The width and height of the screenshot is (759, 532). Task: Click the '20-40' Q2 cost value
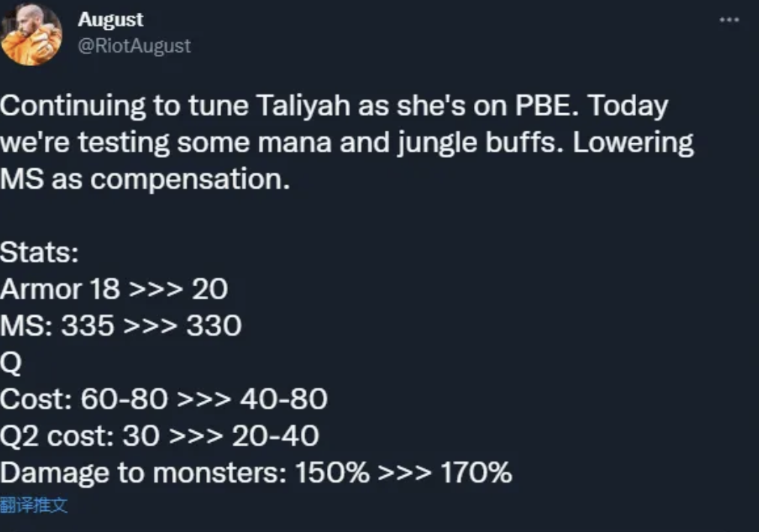coord(275,436)
